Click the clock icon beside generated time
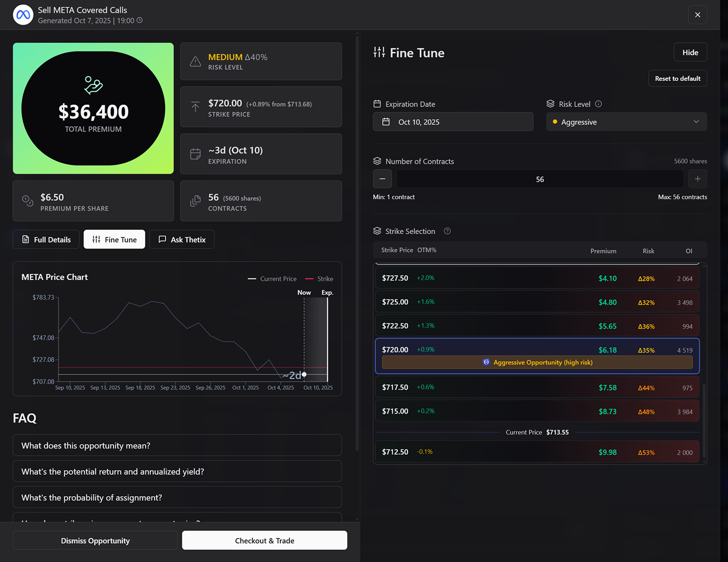The height and width of the screenshot is (562, 728). coord(140,20)
